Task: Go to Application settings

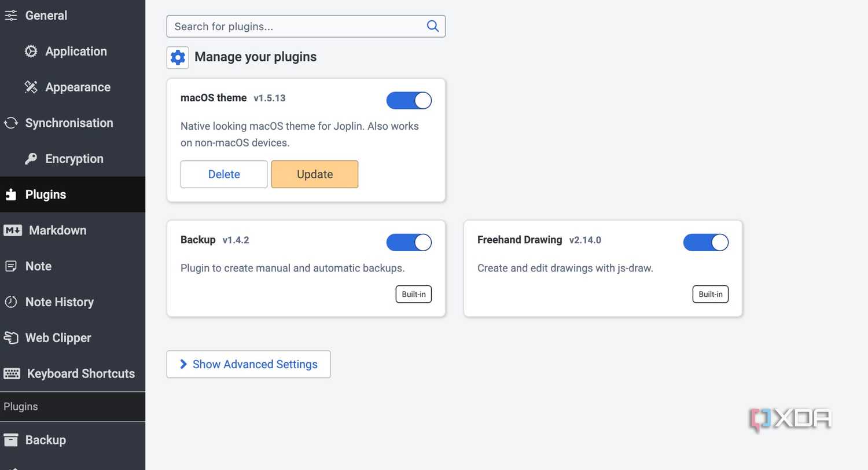Action: [x=72, y=52]
